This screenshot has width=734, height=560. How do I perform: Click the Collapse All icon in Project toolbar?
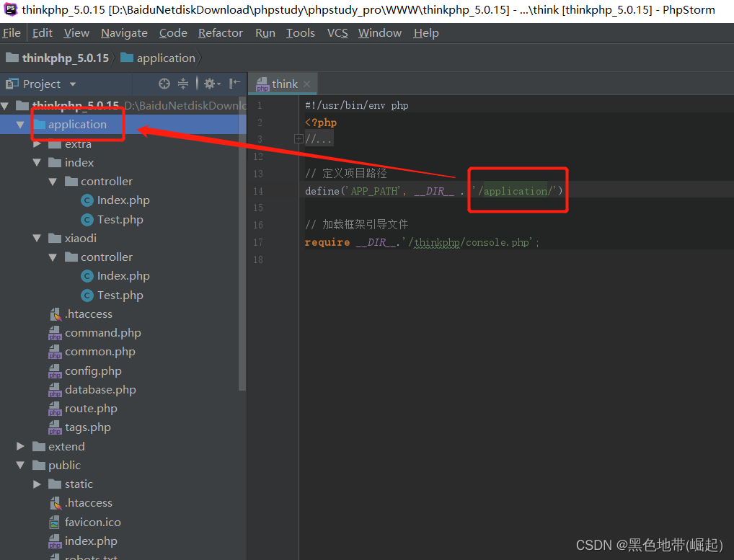[183, 84]
